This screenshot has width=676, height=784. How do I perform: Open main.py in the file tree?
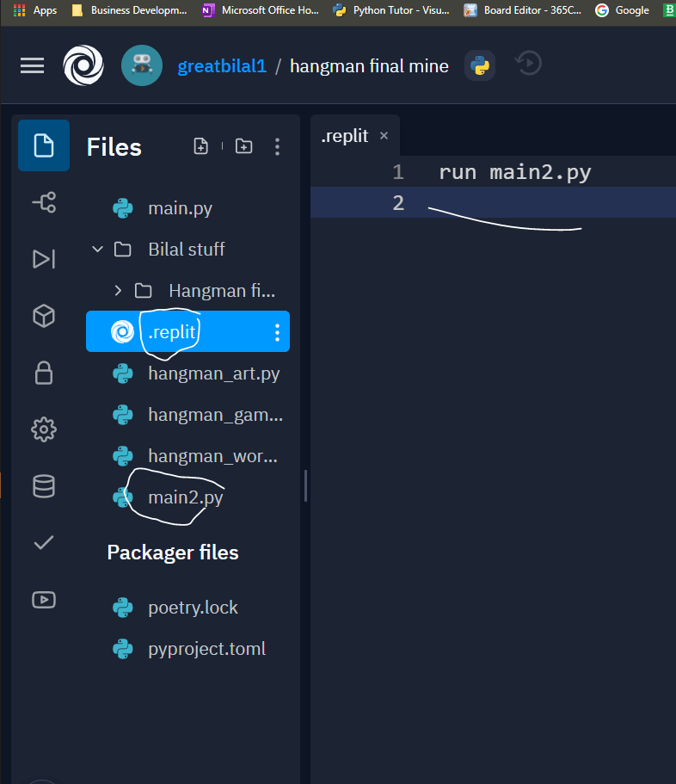(x=180, y=208)
